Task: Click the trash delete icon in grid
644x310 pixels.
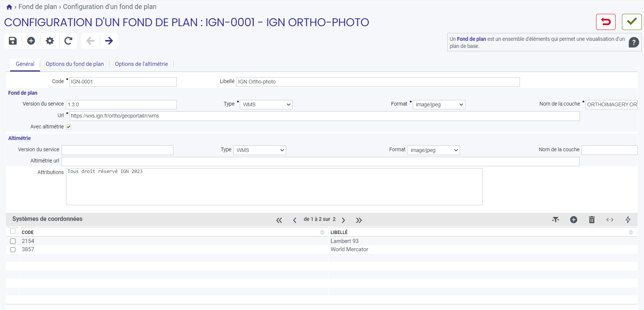Action: (x=592, y=220)
